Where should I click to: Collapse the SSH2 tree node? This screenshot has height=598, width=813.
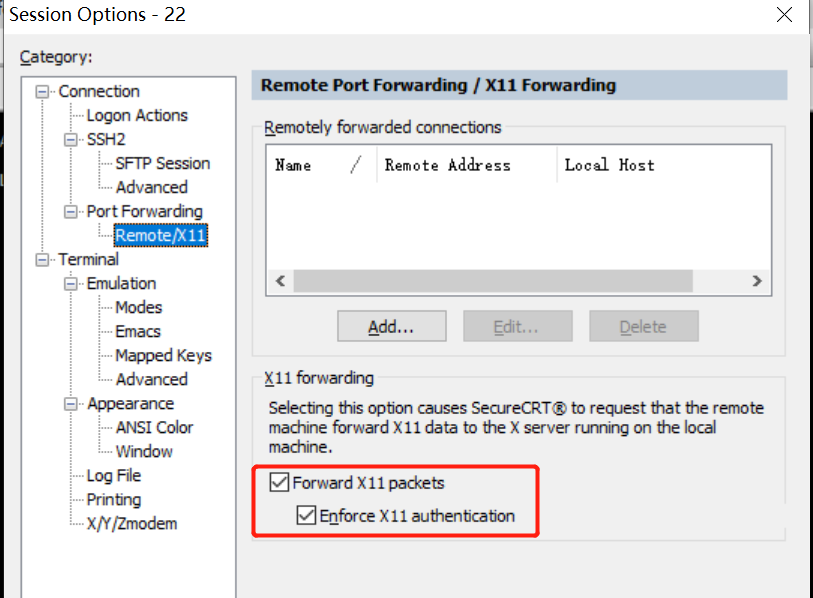pyautogui.click(x=71, y=140)
